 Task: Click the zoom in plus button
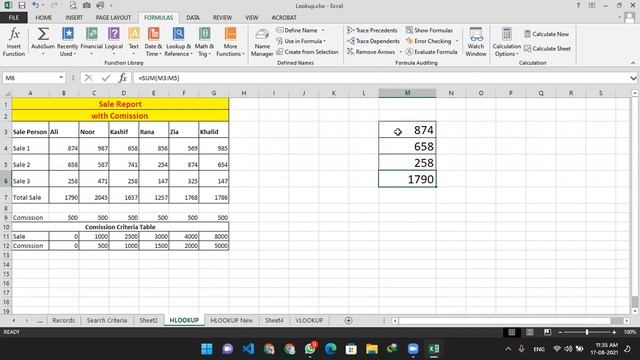pos(614,332)
